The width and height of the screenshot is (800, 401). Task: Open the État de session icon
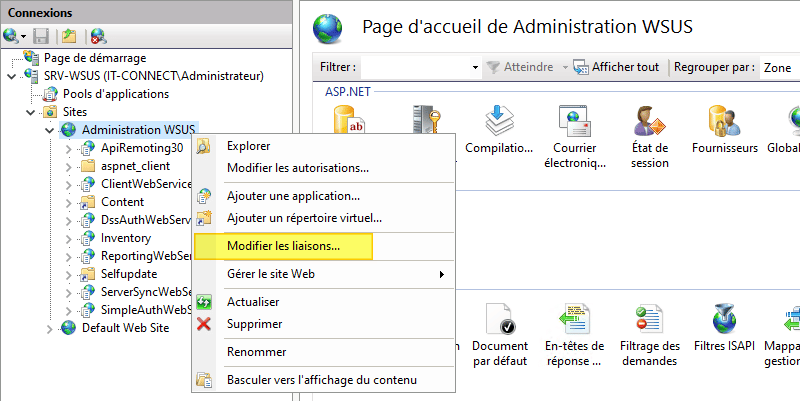(x=650, y=132)
